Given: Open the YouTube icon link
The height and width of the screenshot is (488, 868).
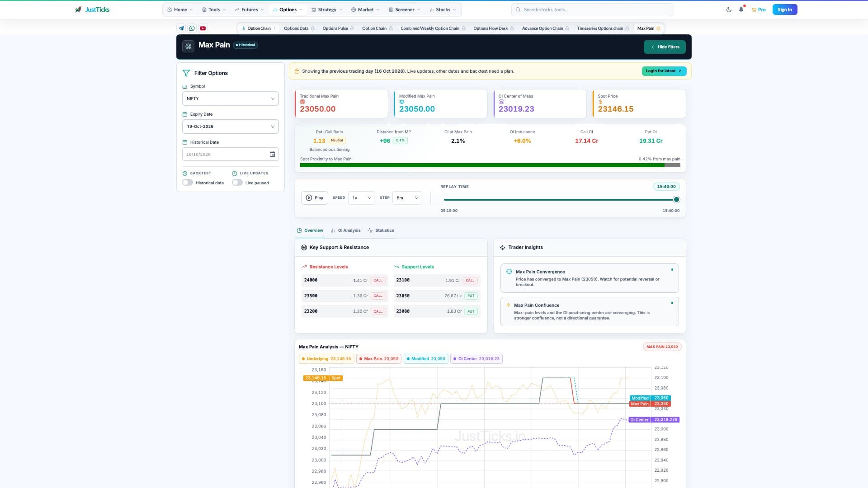Looking at the screenshot, I should (203, 28).
